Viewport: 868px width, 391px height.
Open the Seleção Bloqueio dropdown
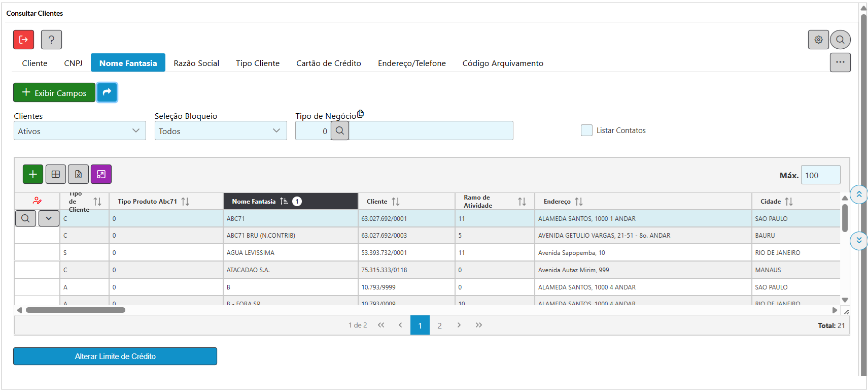coord(220,131)
